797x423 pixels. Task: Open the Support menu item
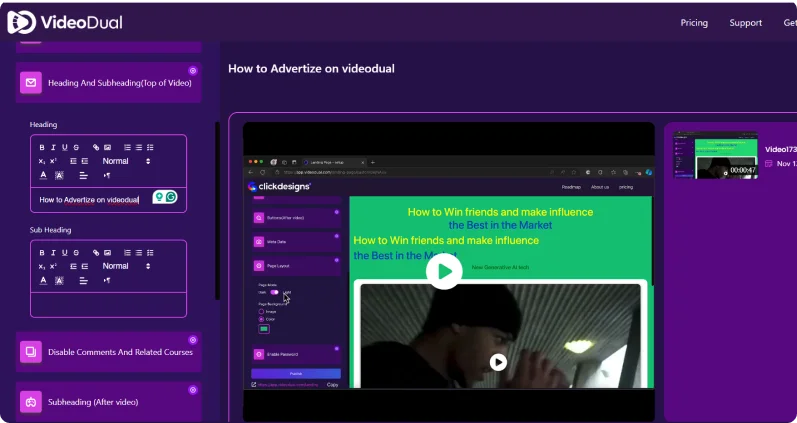pyautogui.click(x=745, y=22)
